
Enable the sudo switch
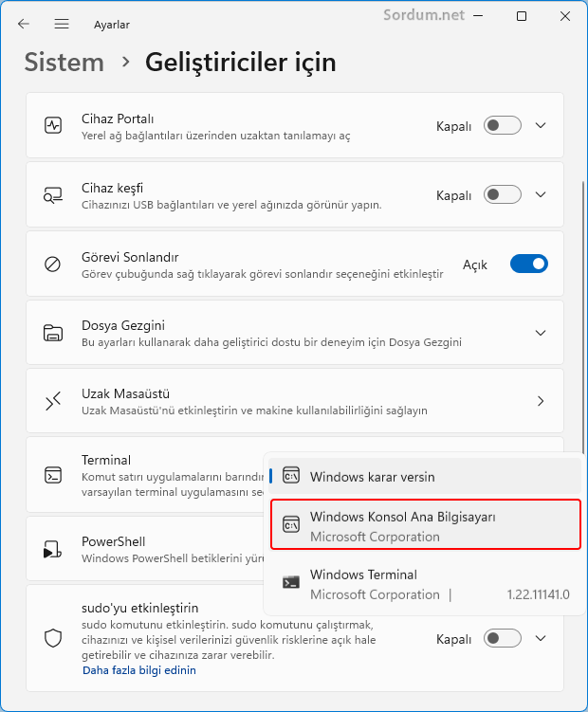coord(502,638)
